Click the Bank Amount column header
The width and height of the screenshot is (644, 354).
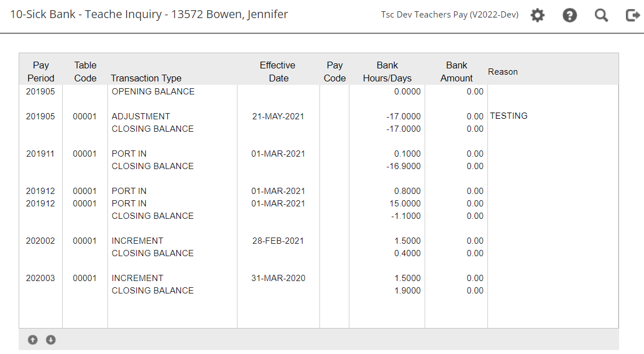(456, 72)
